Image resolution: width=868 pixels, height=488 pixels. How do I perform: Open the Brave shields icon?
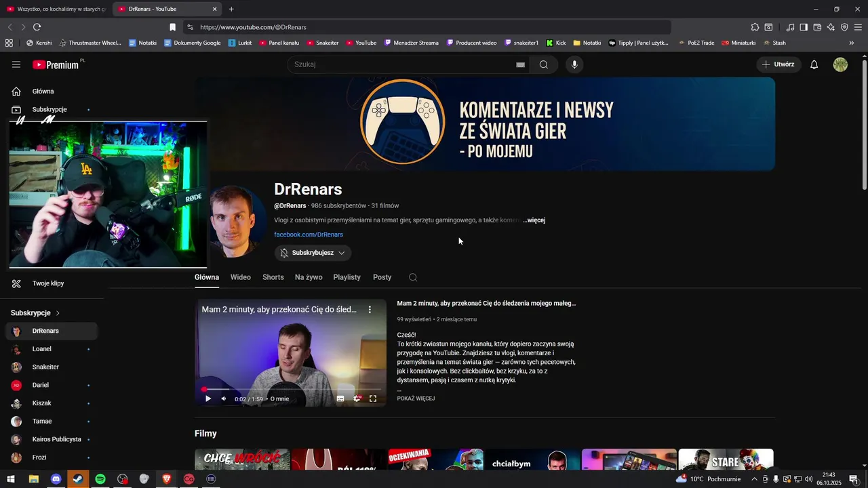[x=844, y=27]
